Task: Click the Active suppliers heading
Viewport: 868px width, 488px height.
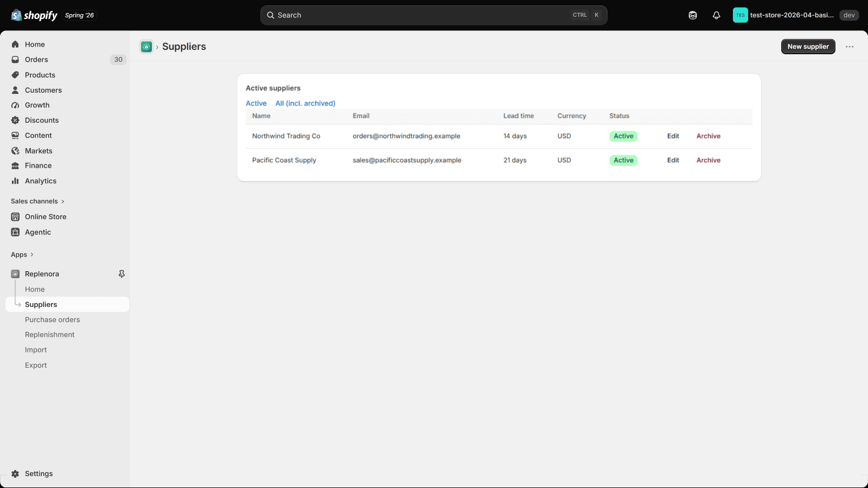Action: (x=273, y=88)
